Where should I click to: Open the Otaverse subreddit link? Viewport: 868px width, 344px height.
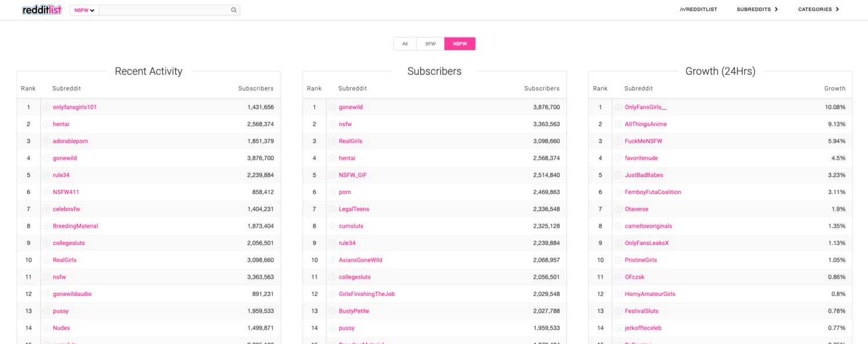[637, 209]
